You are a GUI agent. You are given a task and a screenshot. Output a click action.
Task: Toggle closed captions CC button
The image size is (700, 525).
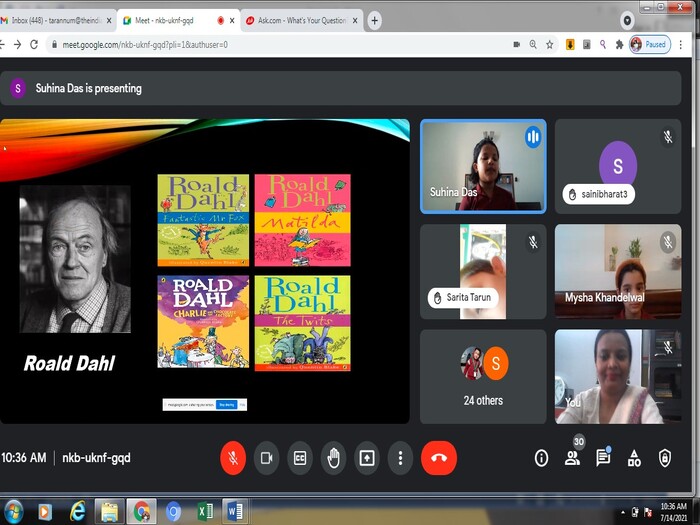click(x=300, y=458)
